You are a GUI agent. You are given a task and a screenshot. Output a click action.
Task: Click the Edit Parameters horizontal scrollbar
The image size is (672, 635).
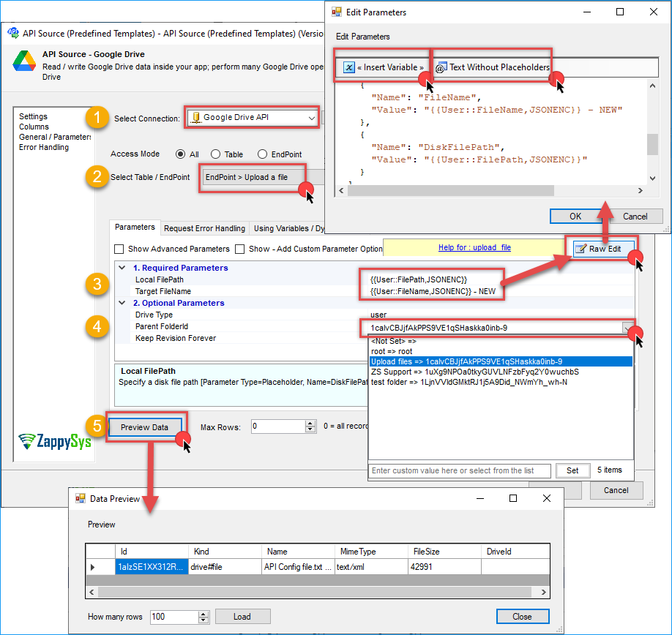[451, 190]
